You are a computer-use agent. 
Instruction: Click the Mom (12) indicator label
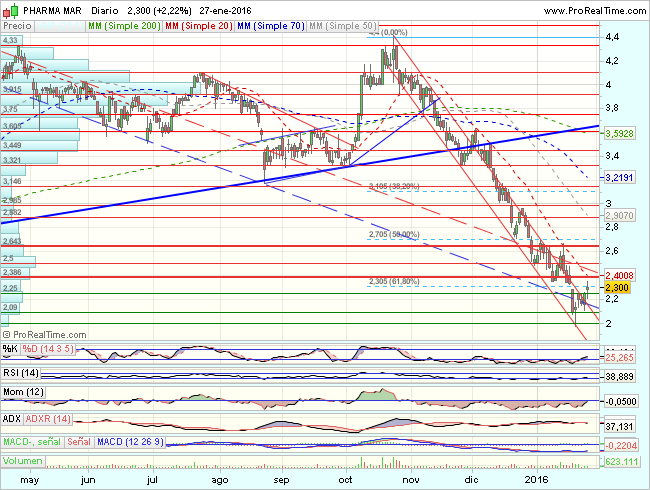coord(24,392)
